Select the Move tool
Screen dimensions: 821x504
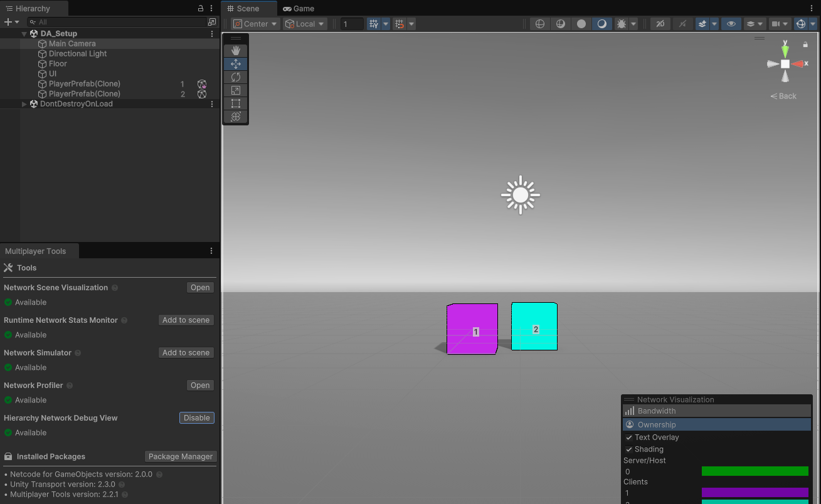tap(236, 64)
